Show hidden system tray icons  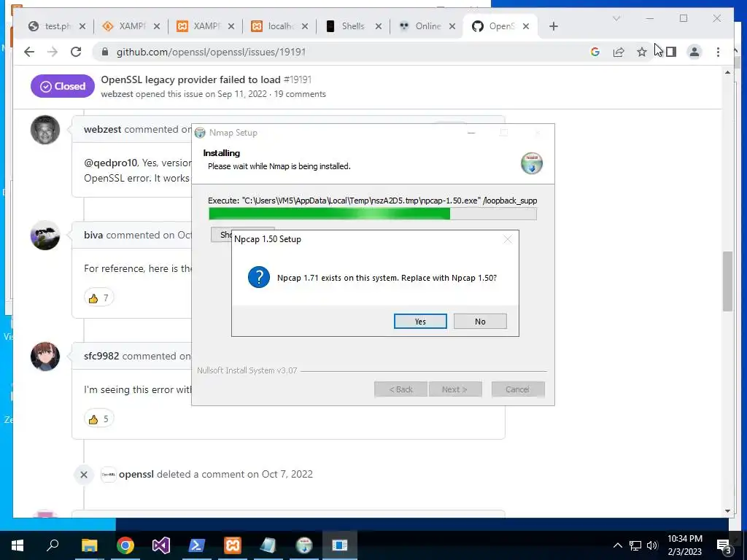(617, 545)
